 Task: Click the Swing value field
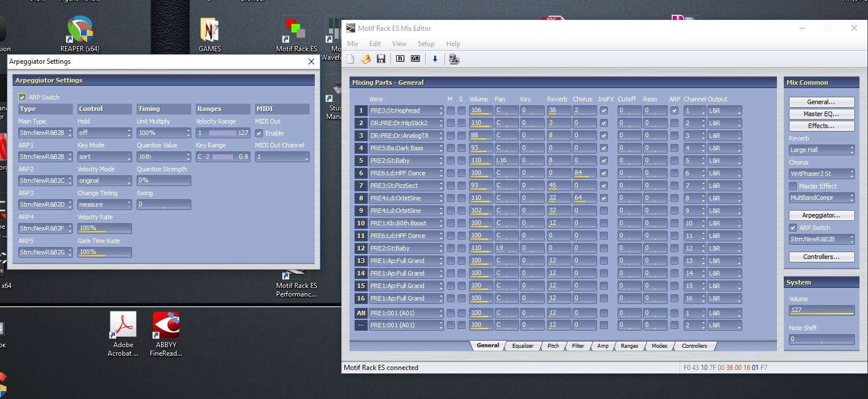point(164,204)
